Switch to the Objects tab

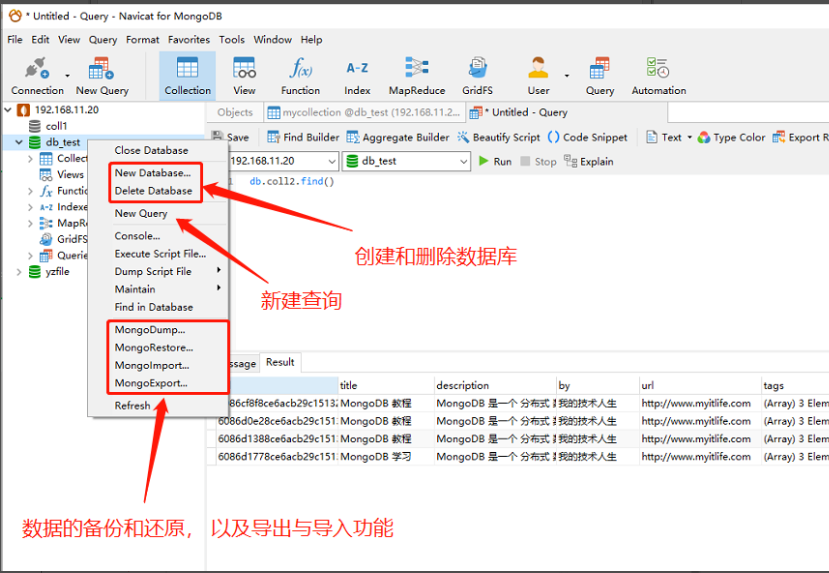(x=235, y=113)
